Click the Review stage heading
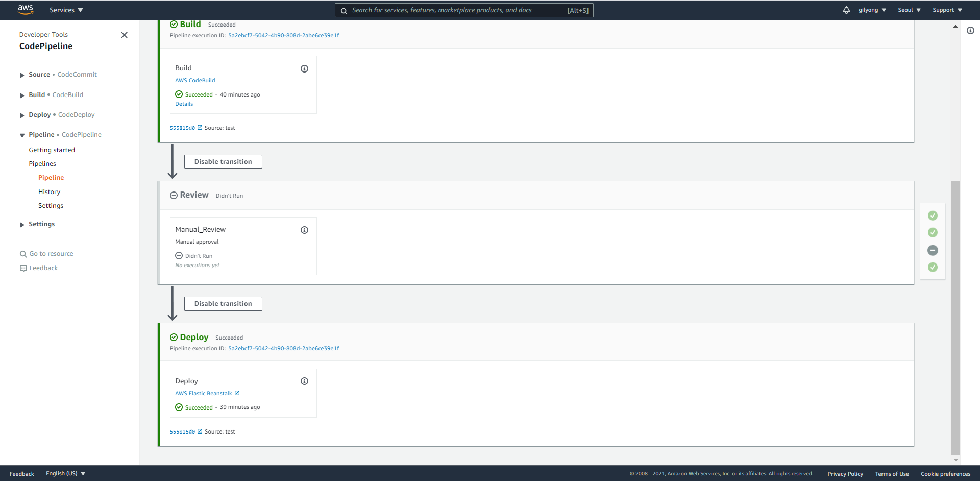 pos(194,195)
